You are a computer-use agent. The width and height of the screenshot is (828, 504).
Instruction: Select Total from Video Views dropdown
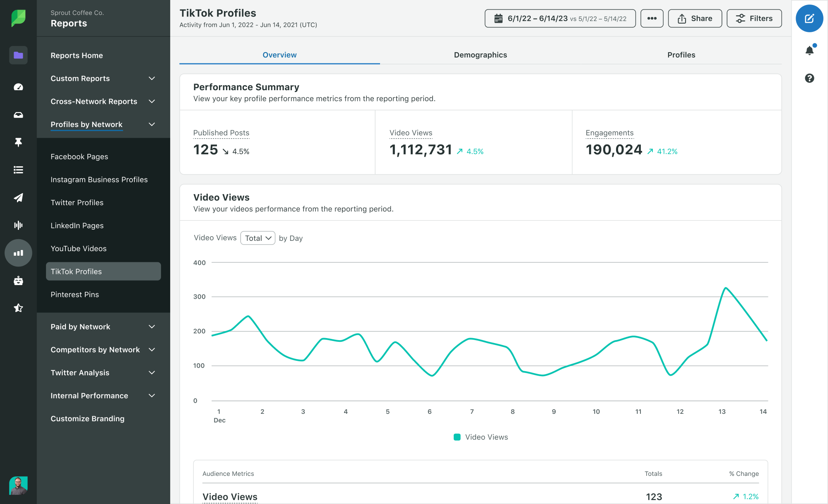coord(257,238)
